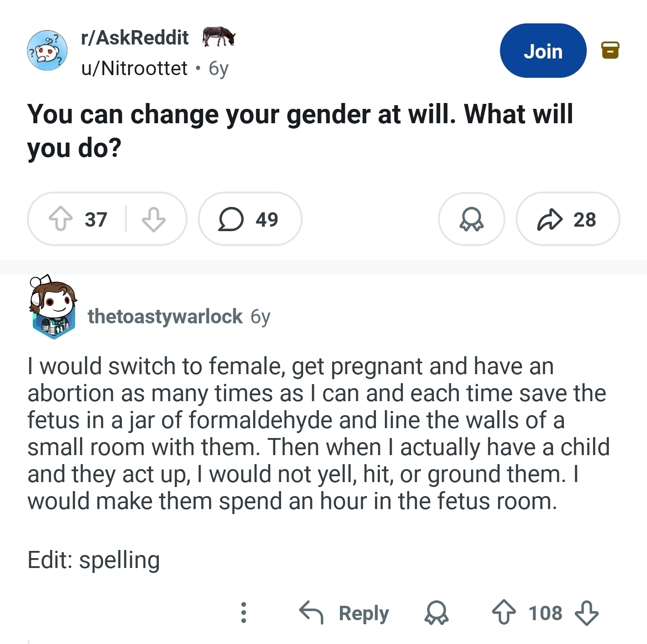Open the post's 49 comments

coord(250,219)
